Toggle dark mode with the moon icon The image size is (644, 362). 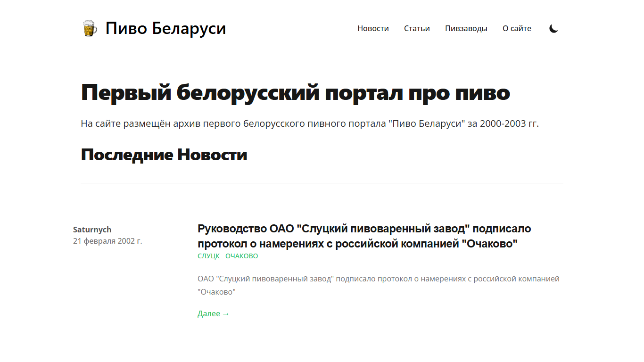(554, 28)
